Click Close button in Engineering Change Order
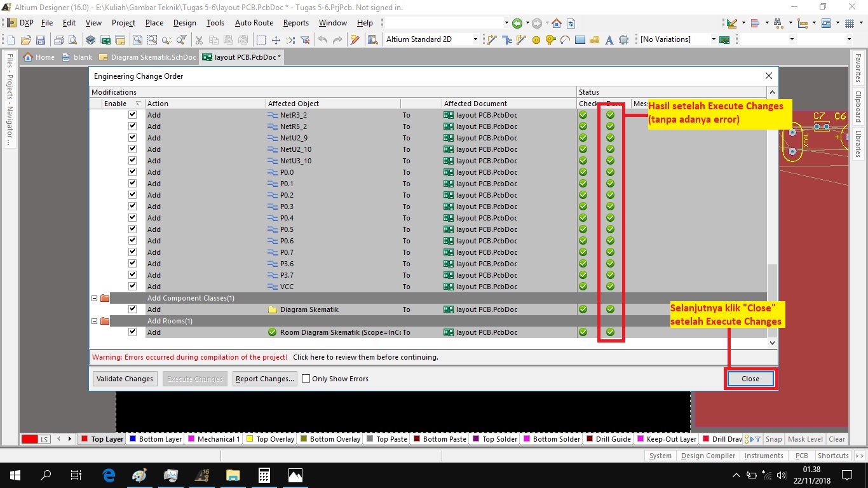Screen dimensions: 868x488 coord(750,379)
